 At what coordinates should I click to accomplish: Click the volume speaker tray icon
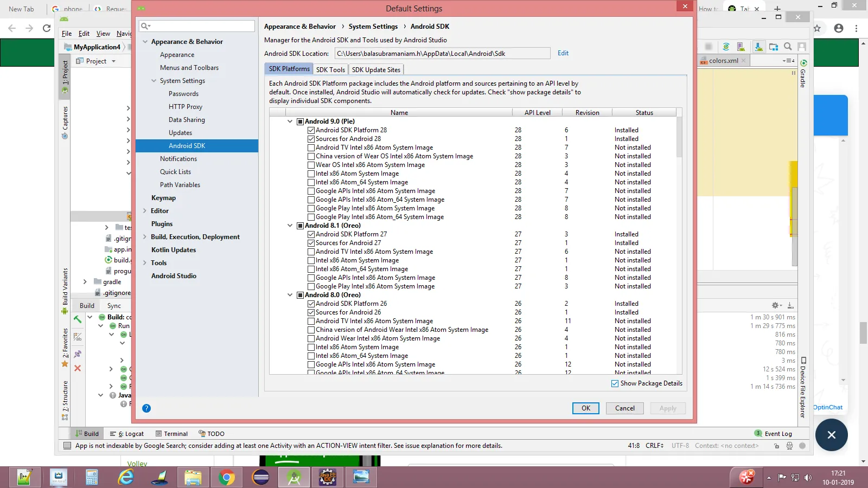coord(808,478)
